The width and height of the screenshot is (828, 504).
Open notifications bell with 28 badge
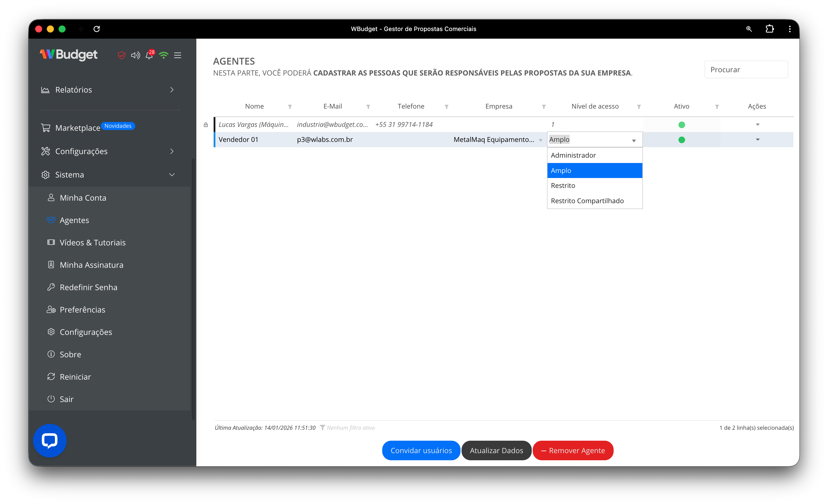(149, 55)
